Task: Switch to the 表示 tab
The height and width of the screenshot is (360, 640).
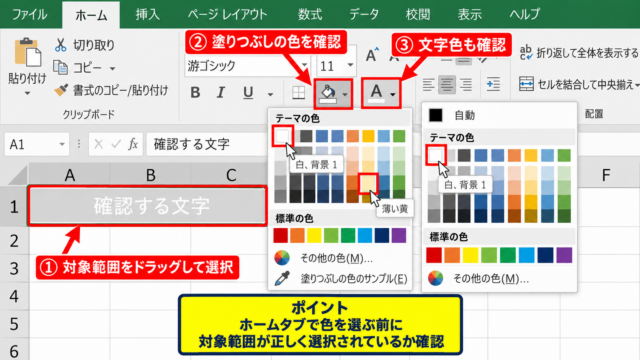Action: click(469, 15)
